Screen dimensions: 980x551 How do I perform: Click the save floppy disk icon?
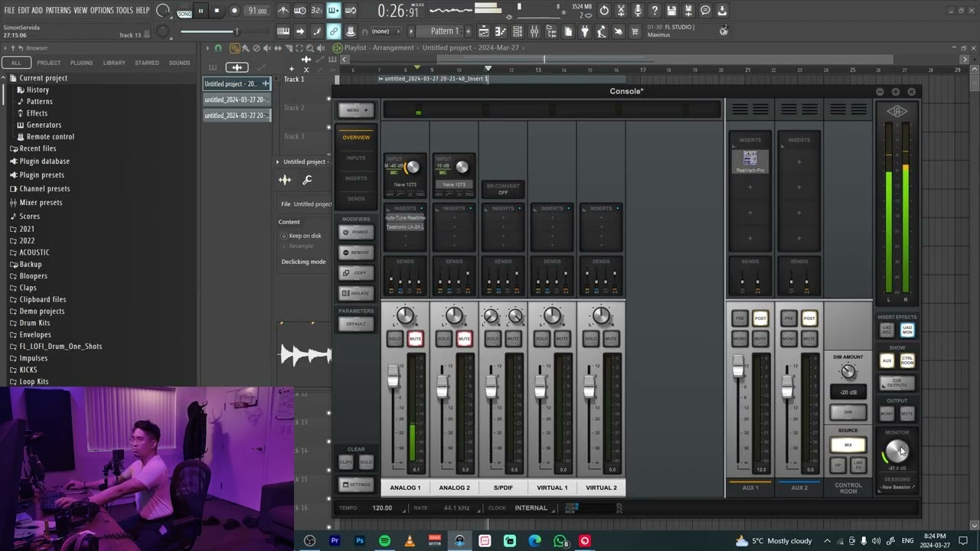pyautogui.click(x=671, y=11)
